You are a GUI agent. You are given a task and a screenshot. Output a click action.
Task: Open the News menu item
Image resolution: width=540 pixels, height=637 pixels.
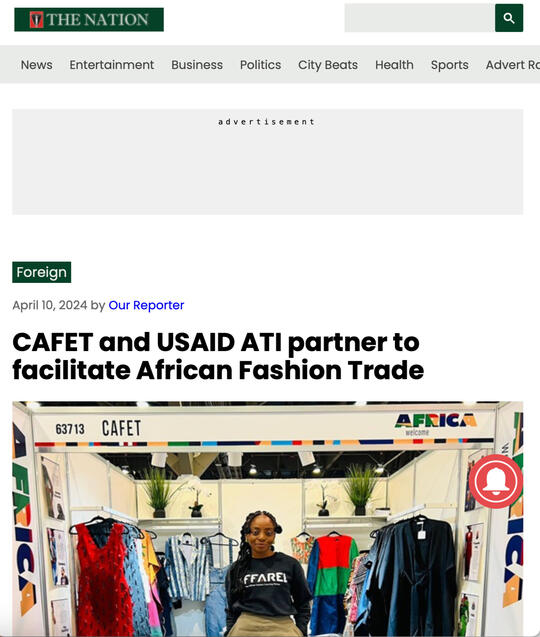coord(37,65)
